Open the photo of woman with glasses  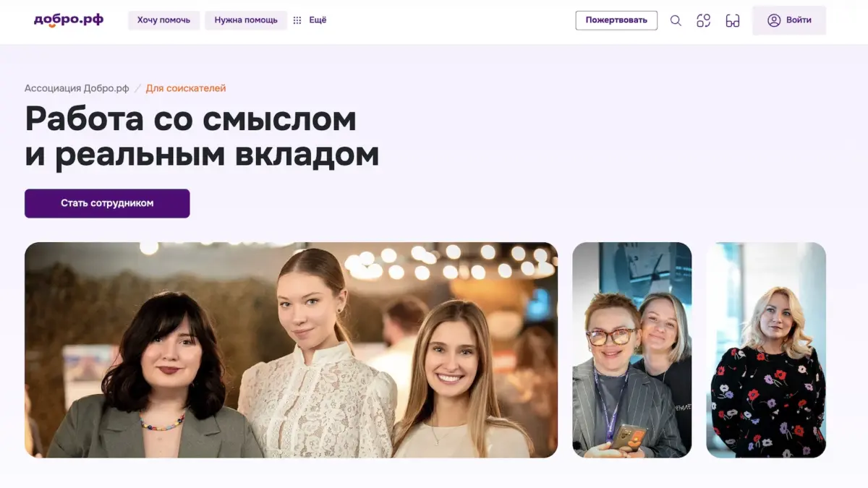632,350
